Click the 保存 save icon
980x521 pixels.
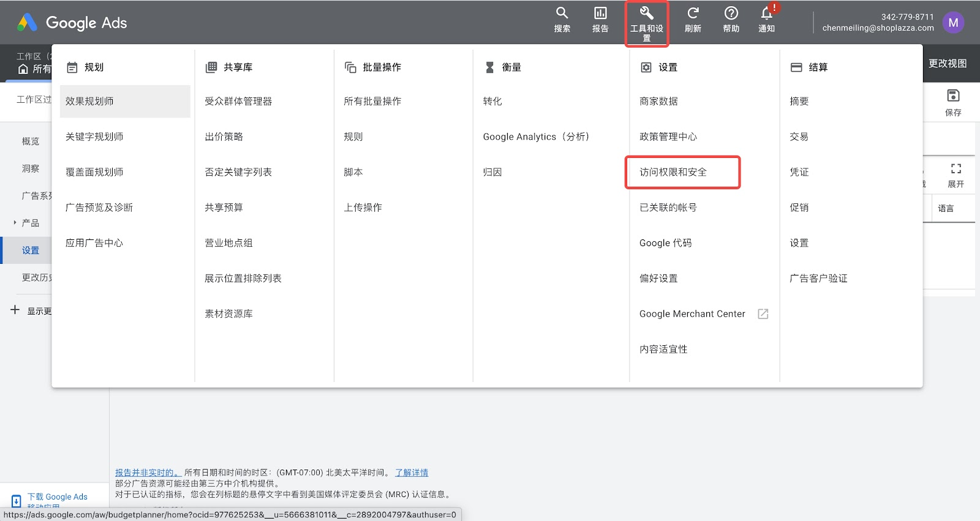(953, 96)
